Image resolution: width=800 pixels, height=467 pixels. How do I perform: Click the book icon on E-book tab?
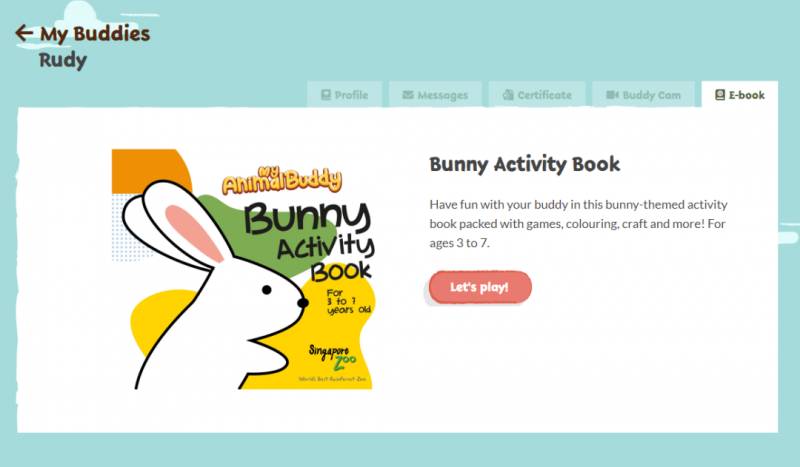point(719,95)
